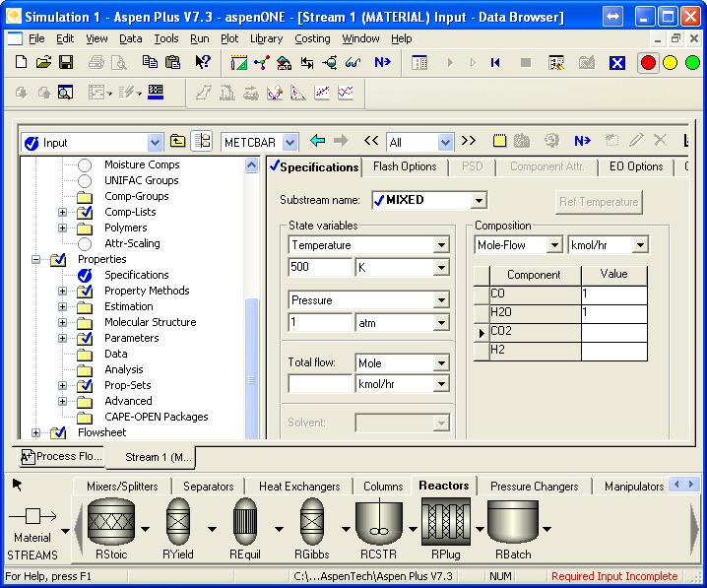
Task: Toggle the tree view pane icon
Action: click(x=202, y=142)
